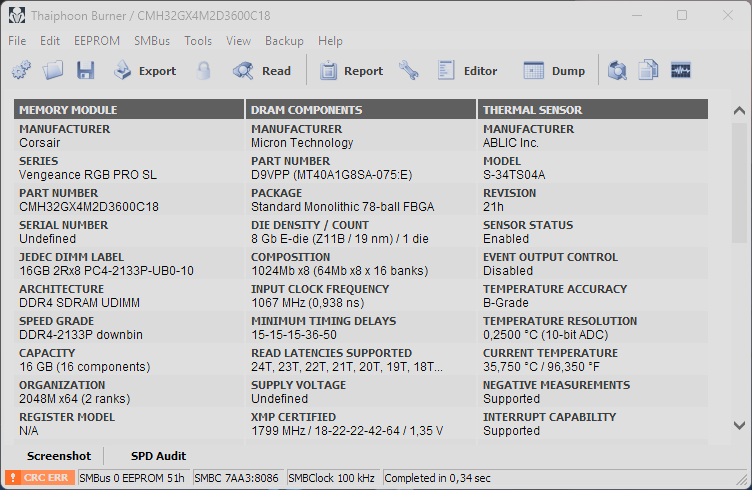Click the Read toolbar button
This screenshot has height=490, width=752.
point(262,71)
